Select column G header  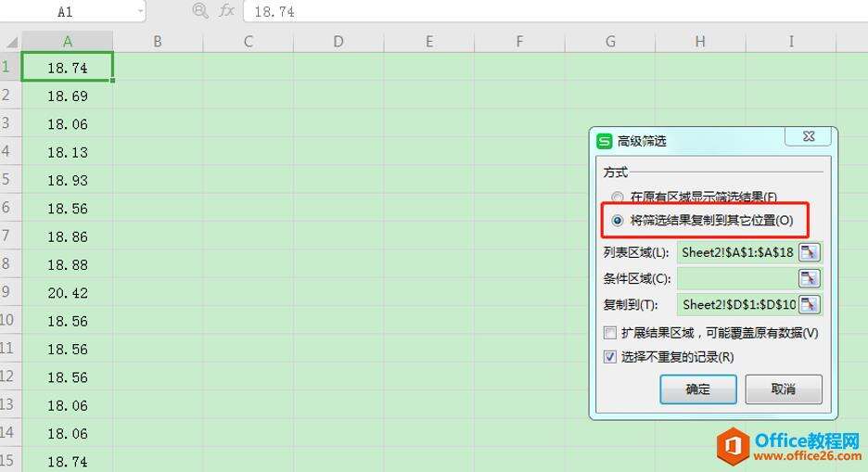point(610,42)
